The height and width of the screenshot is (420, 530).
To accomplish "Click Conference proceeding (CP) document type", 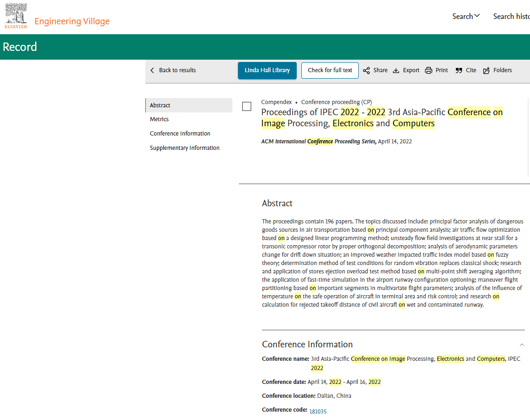I will pos(337,102).
